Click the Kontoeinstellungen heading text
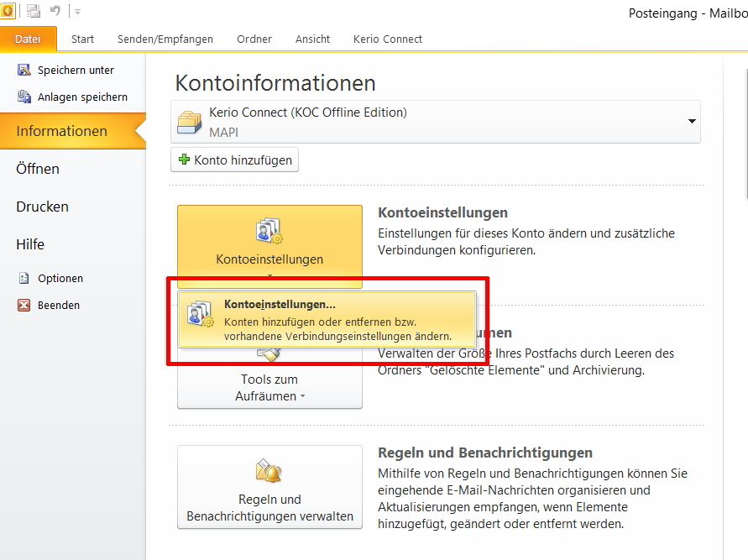748x560 pixels. tap(442, 212)
